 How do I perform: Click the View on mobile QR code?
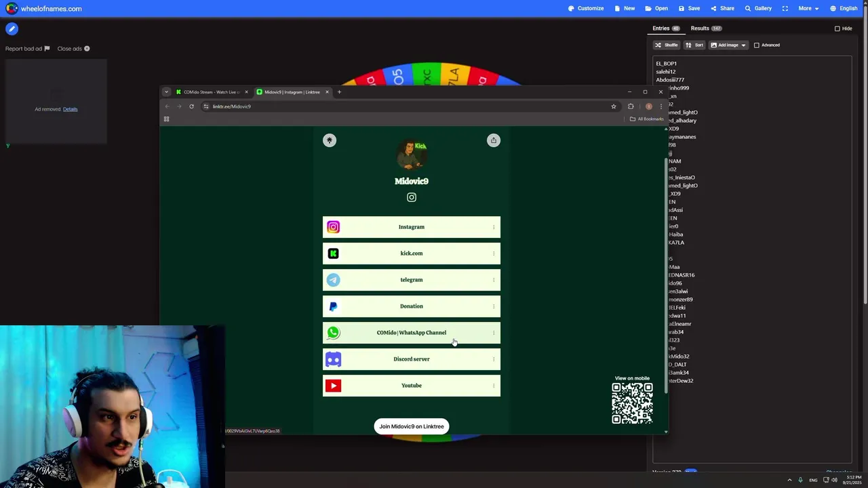[x=632, y=403]
